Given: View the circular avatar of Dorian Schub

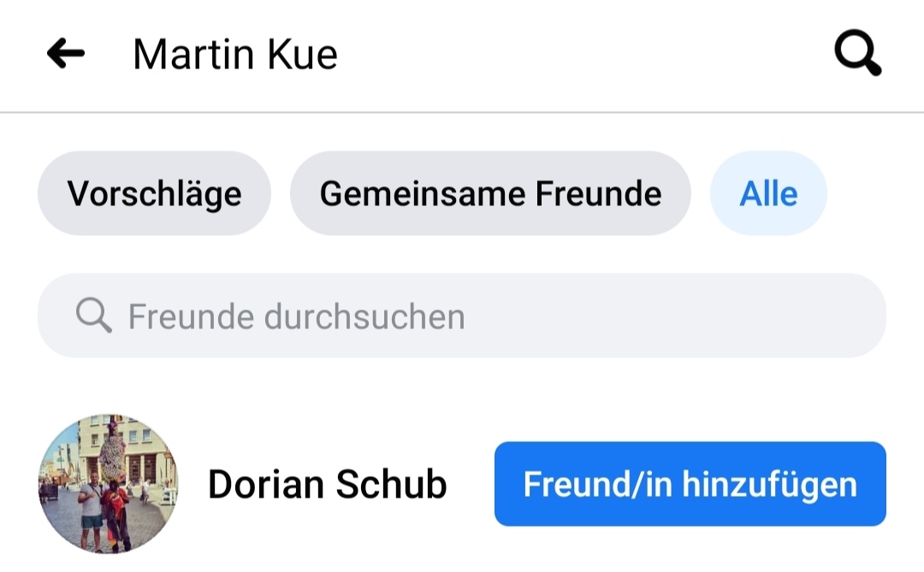Looking at the screenshot, I should coord(108,484).
